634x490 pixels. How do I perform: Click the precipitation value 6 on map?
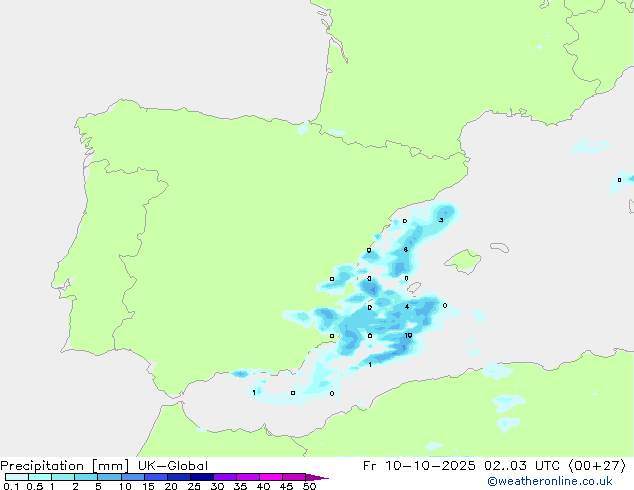point(406,250)
